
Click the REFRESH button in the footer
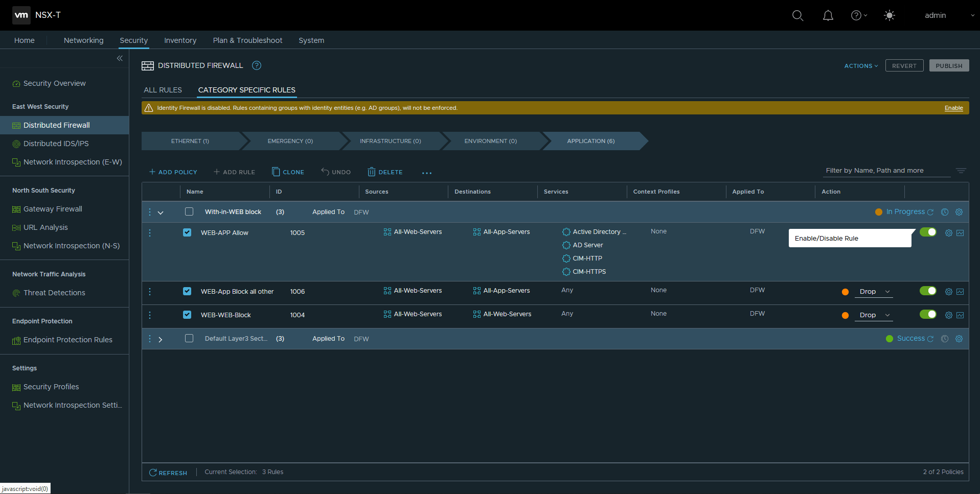(168, 473)
